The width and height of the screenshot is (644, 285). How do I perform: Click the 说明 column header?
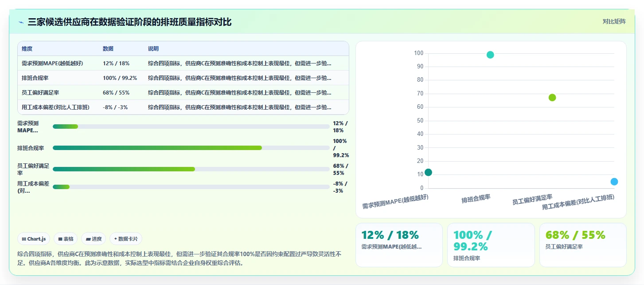coord(153,49)
